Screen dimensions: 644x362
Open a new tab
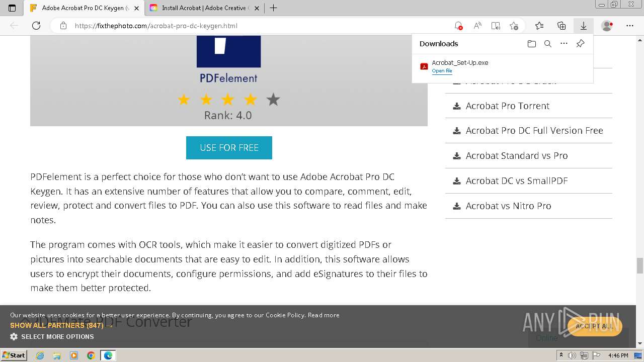tap(273, 8)
